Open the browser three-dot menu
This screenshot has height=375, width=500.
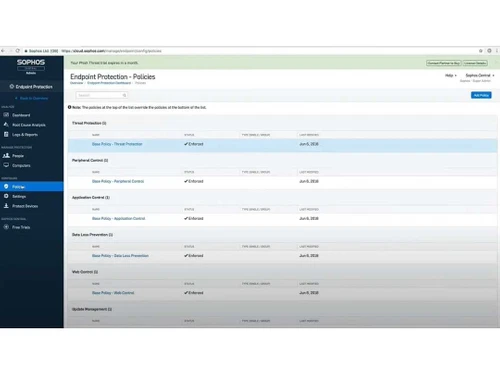click(x=497, y=51)
